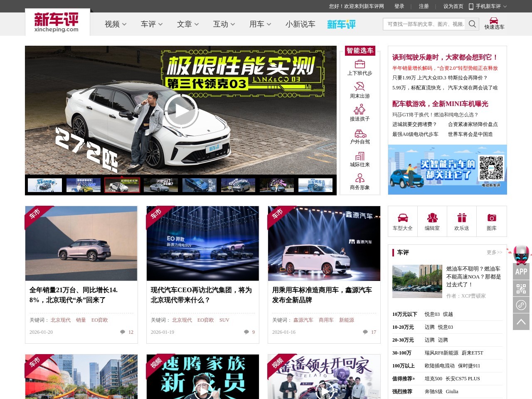Open the 手机新车评 dropdown in top bar
The image size is (532, 399).
click(x=488, y=6)
